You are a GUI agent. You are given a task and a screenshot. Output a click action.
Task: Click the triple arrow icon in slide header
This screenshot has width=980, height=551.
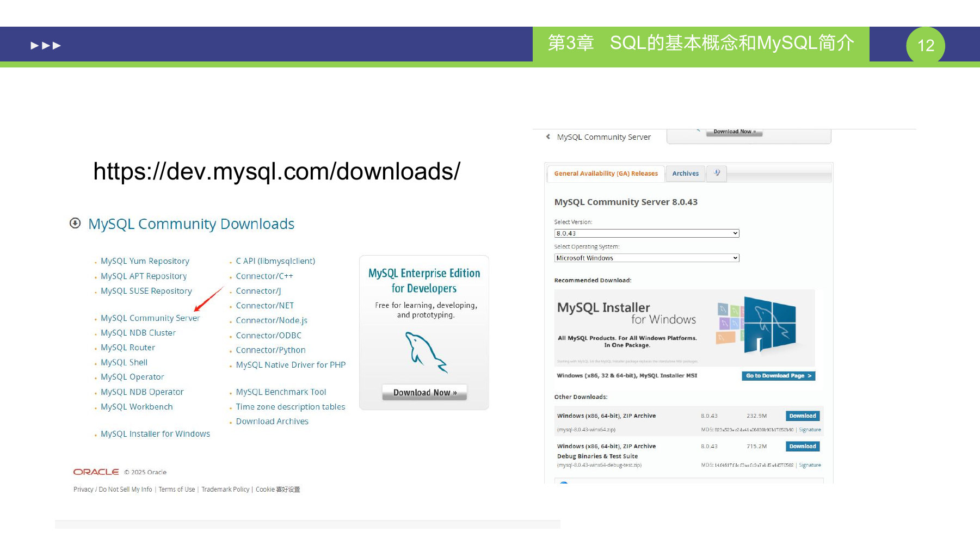pos(46,45)
